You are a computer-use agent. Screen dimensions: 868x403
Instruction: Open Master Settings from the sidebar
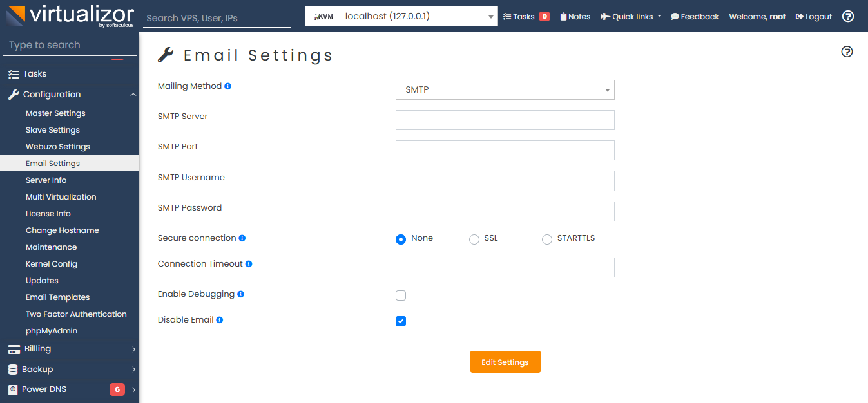point(55,113)
